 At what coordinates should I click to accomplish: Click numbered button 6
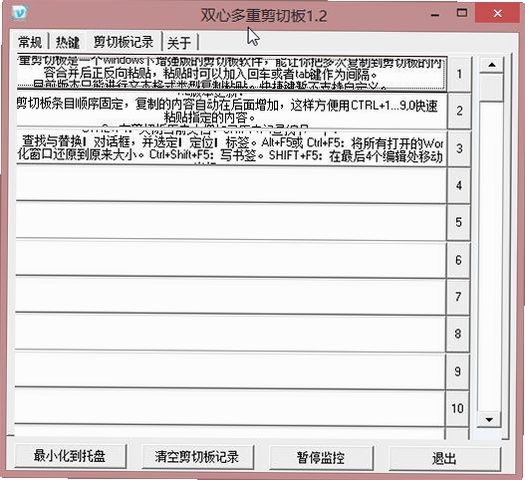[458, 260]
